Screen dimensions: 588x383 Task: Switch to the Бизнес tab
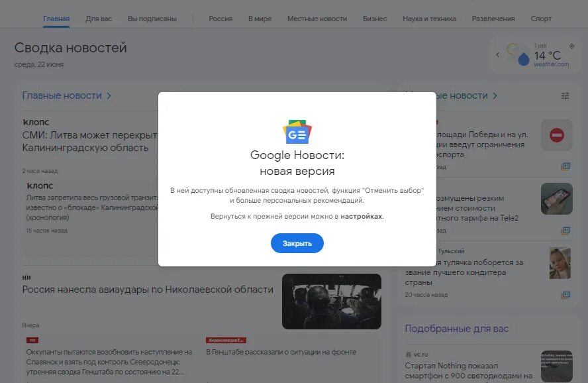[375, 19]
